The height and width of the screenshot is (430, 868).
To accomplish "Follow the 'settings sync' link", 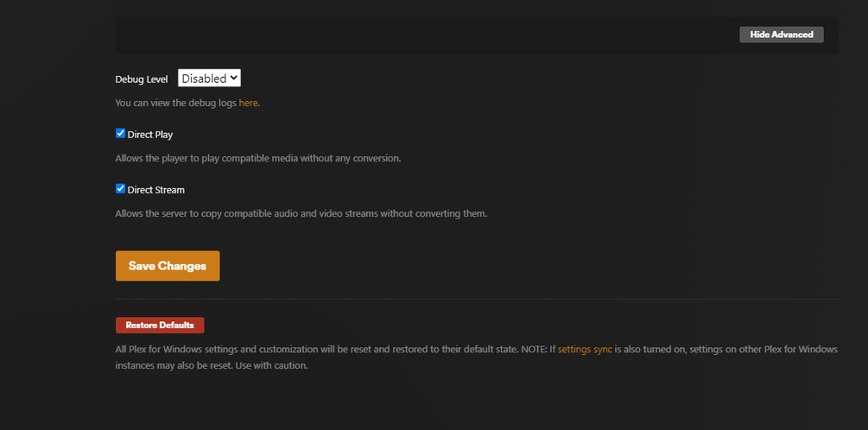I will pos(585,350).
